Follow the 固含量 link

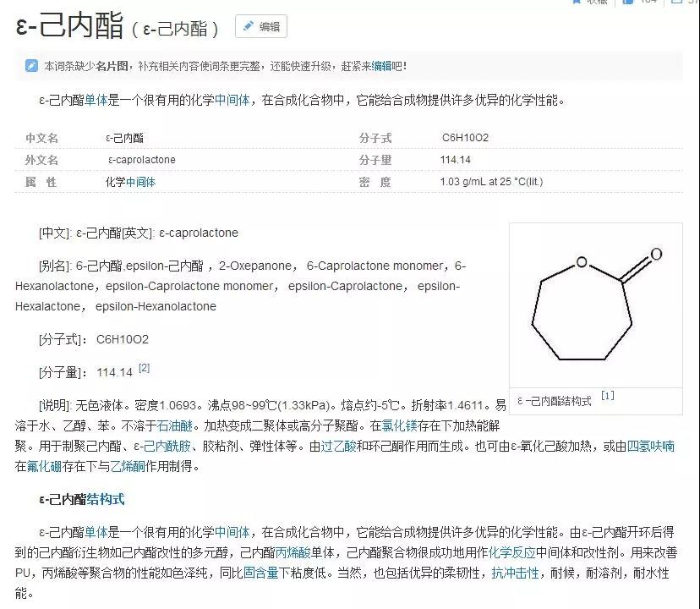tap(260, 573)
